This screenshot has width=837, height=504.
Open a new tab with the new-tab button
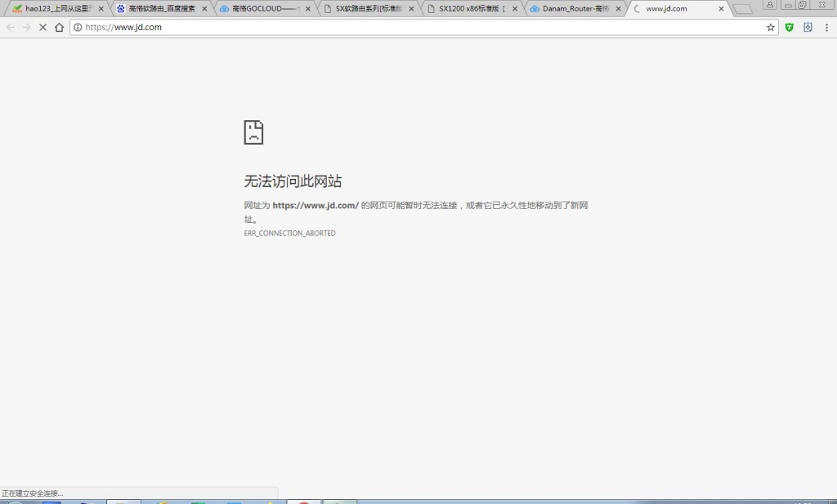coord(742,9)
